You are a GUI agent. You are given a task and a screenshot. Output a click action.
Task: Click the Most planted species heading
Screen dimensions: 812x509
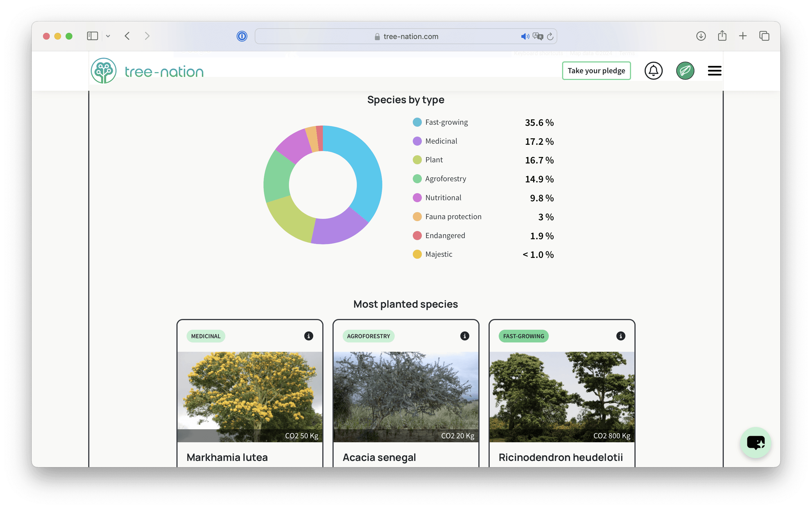(x=405, y=304)
